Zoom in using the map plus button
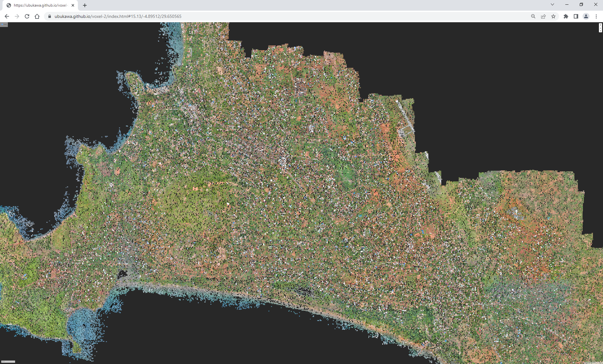 [x=600, y=25]
